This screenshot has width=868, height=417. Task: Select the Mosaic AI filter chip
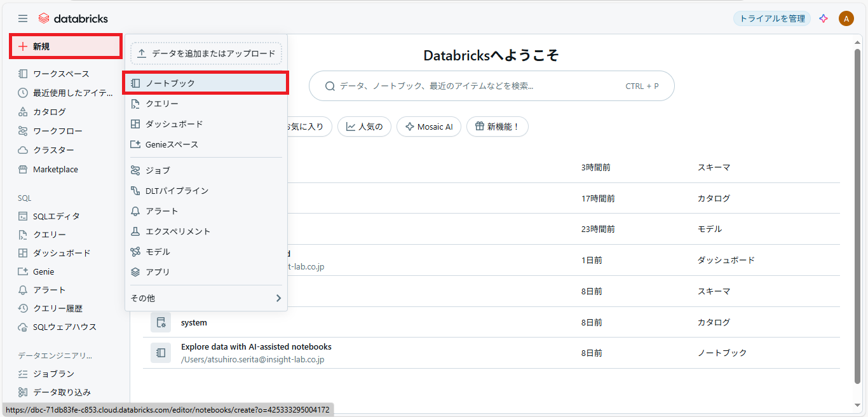(428, 126)
